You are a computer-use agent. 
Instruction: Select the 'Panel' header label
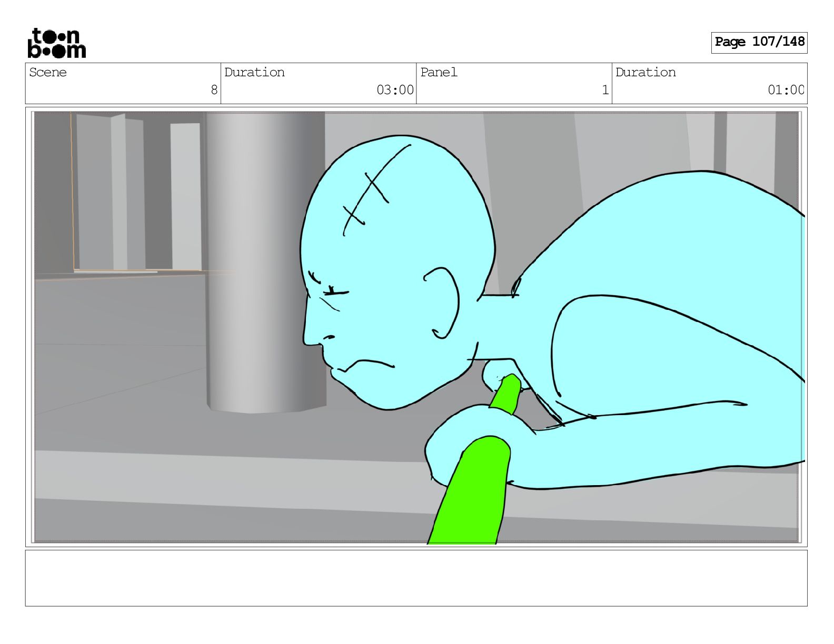tap(439, 72)
